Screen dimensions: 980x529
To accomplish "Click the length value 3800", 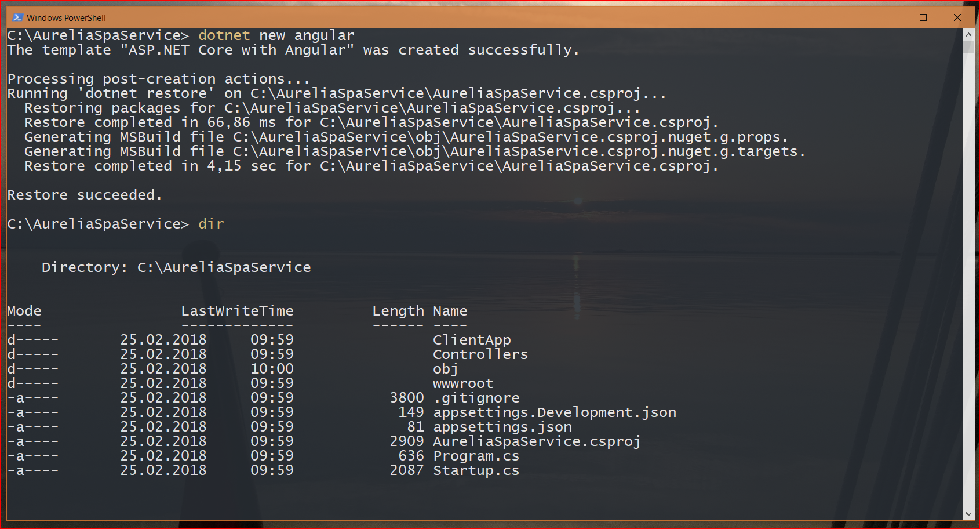I will (407, 398).
